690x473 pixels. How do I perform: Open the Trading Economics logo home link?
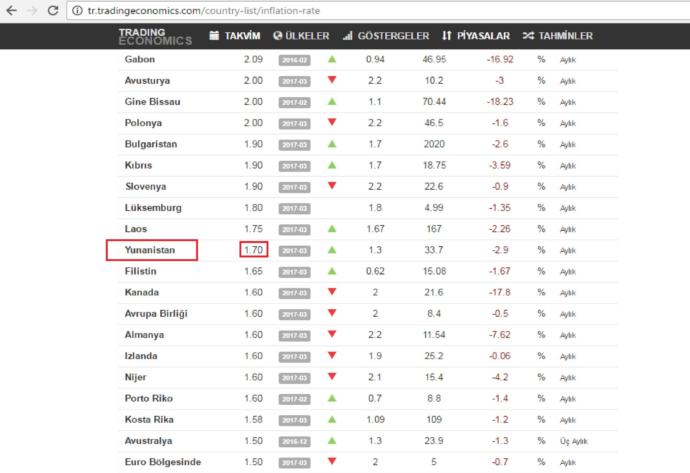click(155, 36)
